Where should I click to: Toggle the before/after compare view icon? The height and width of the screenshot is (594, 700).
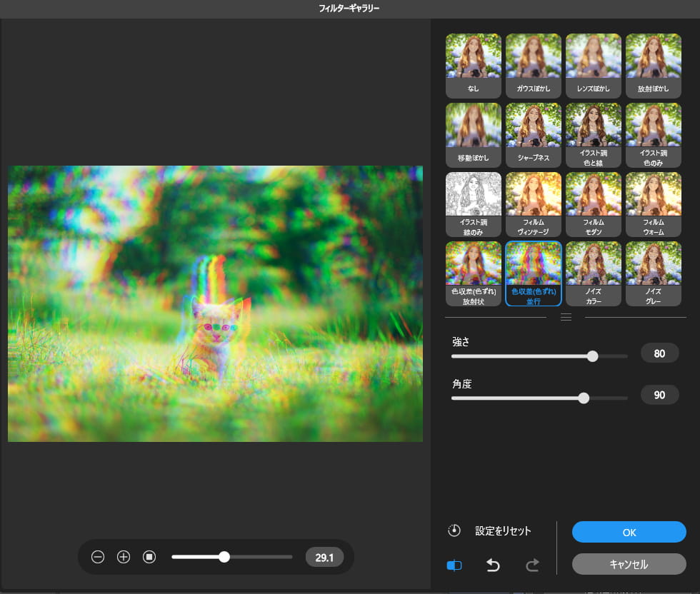coord(454,565)
